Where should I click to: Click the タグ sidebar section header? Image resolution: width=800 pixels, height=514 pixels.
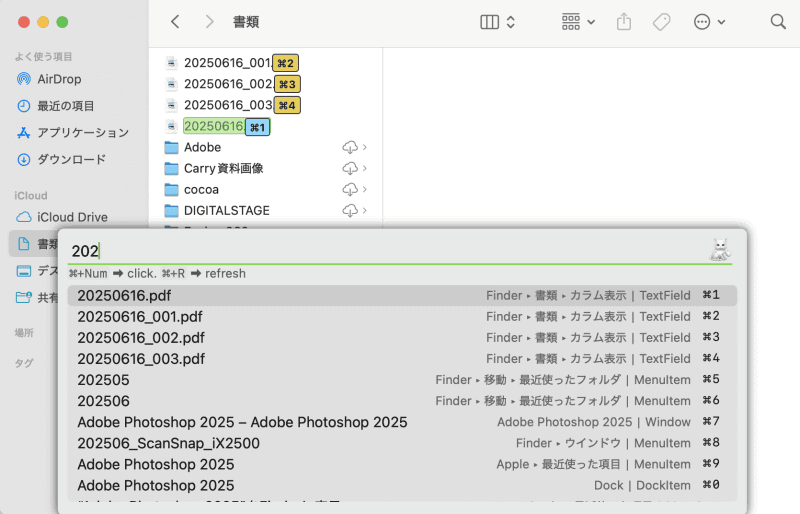[x=24, y=363]
